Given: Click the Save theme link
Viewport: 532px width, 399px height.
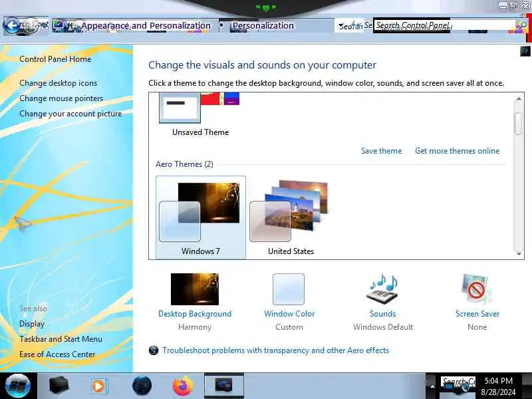Looking at the screenshot, I should (381, 151).
